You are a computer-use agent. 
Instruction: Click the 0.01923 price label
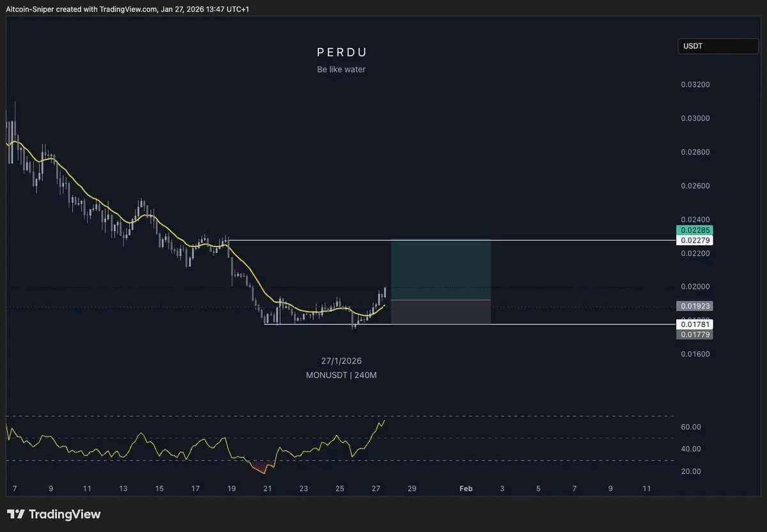point(694,306)
